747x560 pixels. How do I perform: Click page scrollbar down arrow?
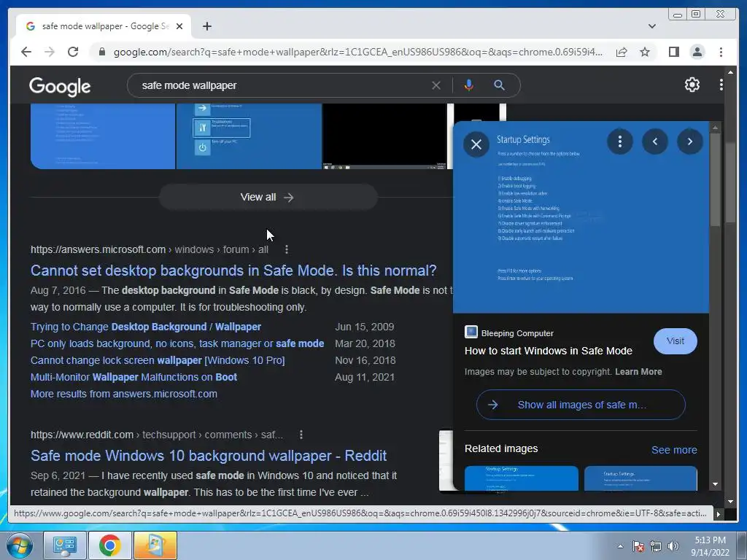730,502
